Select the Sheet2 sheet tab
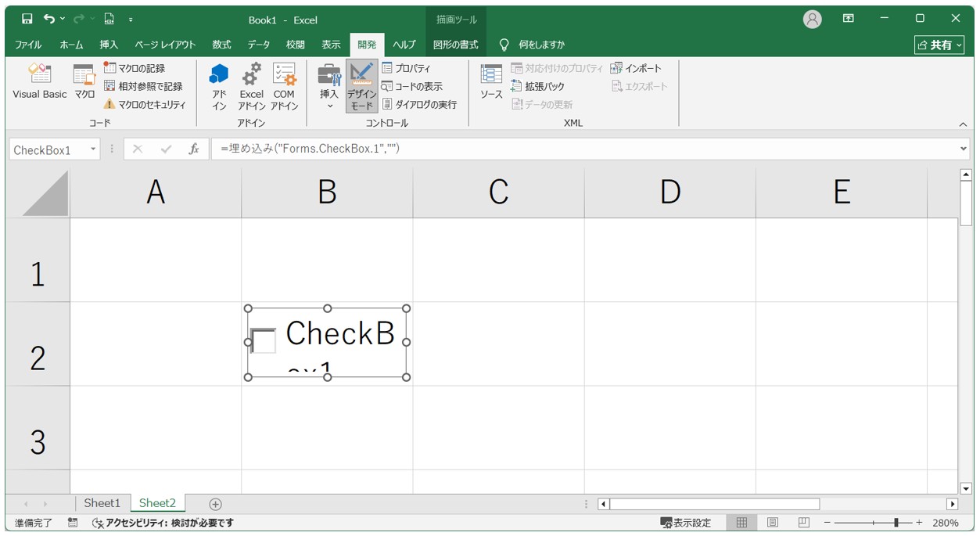The image size is (980, 536). [x=157, y=503]
